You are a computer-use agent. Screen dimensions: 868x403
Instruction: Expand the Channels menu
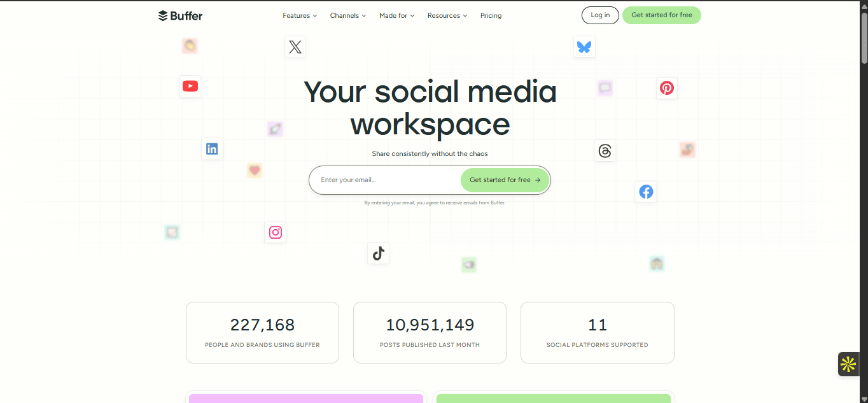(x=348, y=15)
